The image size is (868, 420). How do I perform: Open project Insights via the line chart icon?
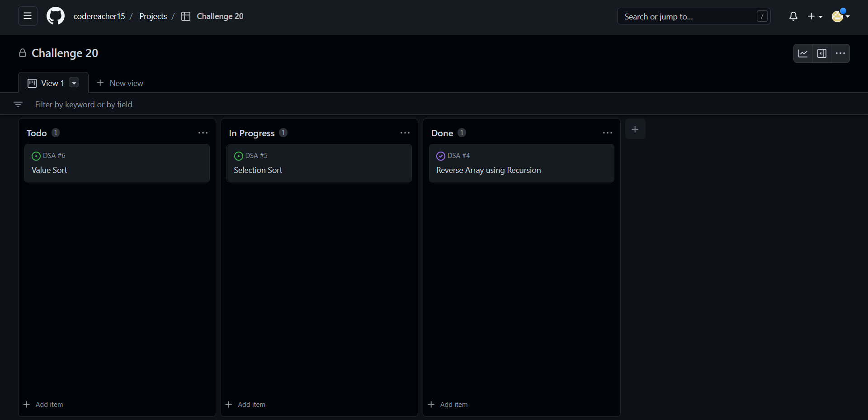pos(803,53)
